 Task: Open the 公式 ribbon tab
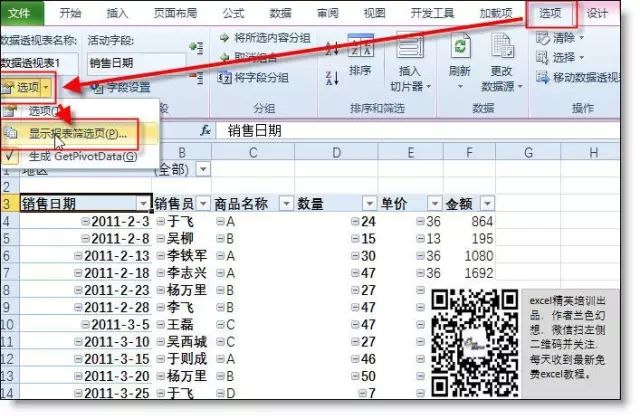233,13
